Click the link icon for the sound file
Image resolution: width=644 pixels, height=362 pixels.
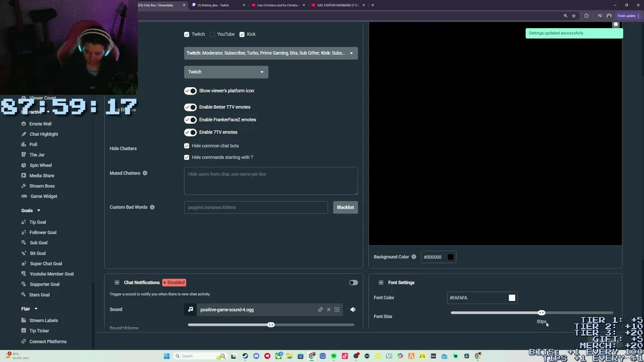click(320, 310)
